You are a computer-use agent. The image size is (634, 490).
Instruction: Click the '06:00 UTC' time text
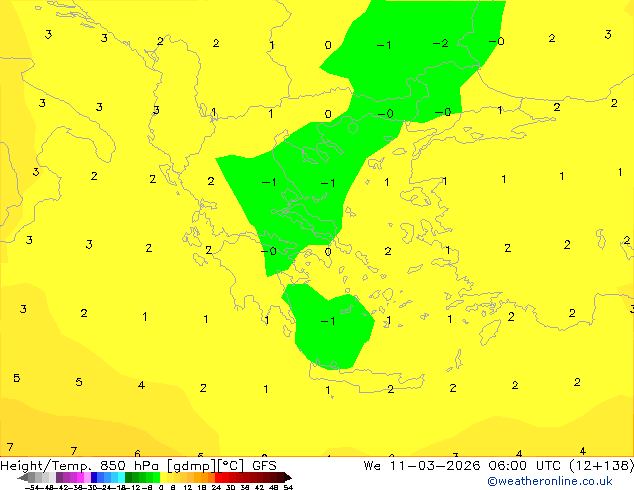524,466
